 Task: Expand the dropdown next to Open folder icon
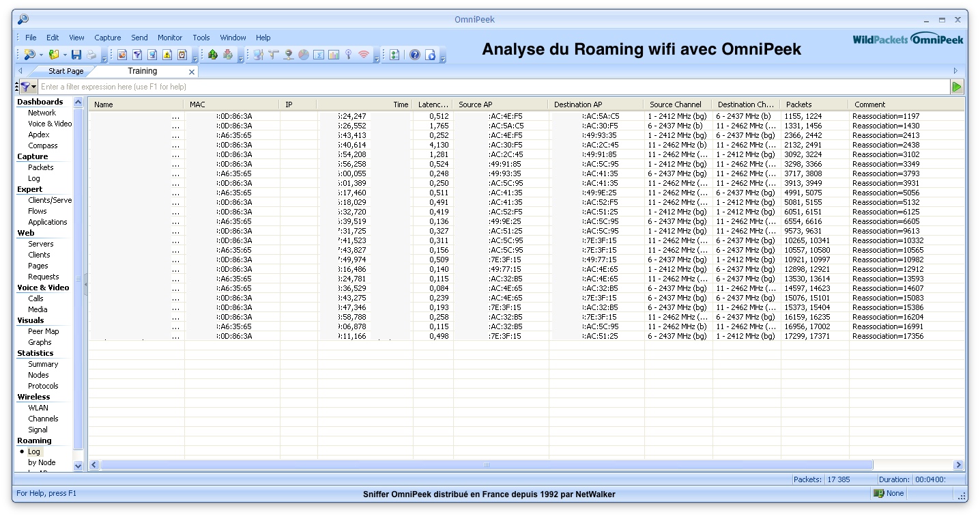point(65,55)
